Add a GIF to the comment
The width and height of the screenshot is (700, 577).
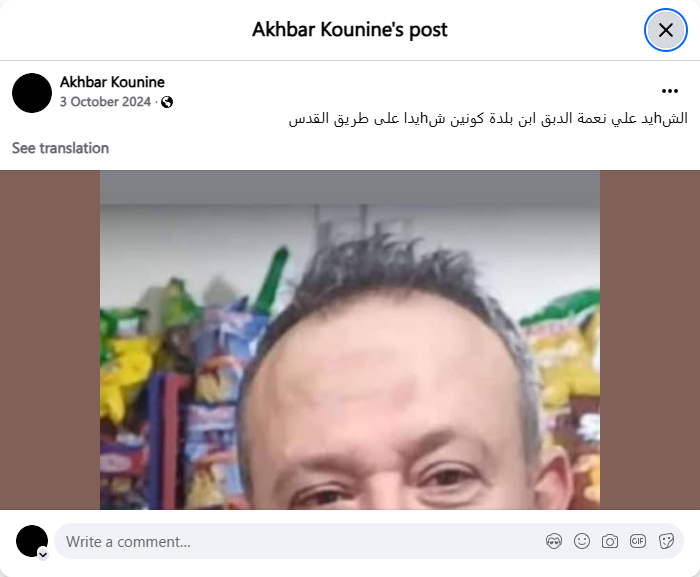(x=638, y=541)
